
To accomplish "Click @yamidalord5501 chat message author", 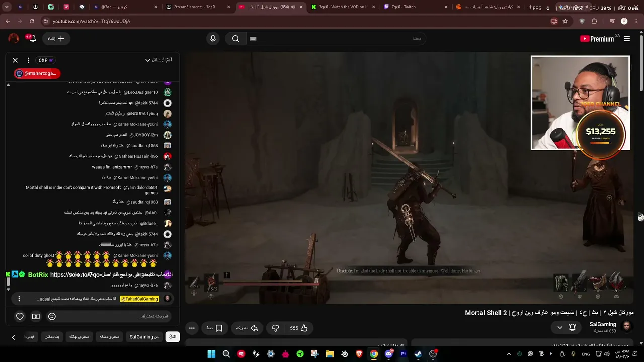I will tap(140, 188).
